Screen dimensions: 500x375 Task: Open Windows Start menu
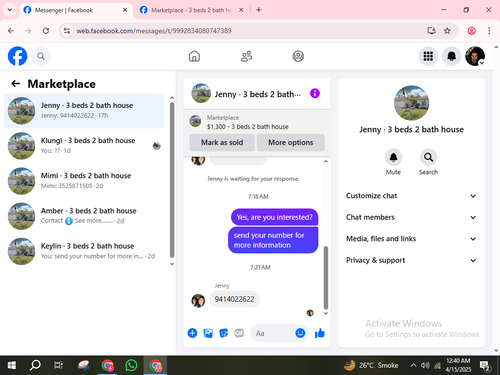(x=11, y=365)
